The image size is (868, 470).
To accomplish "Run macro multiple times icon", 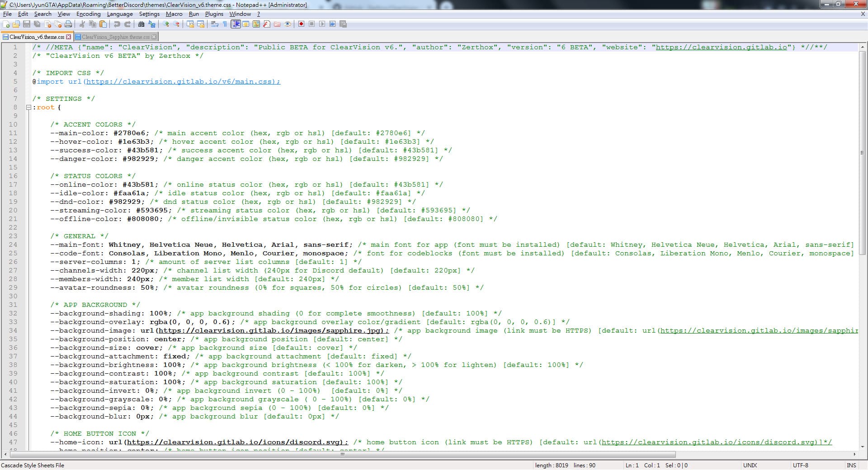I will (x=332, y=24).
